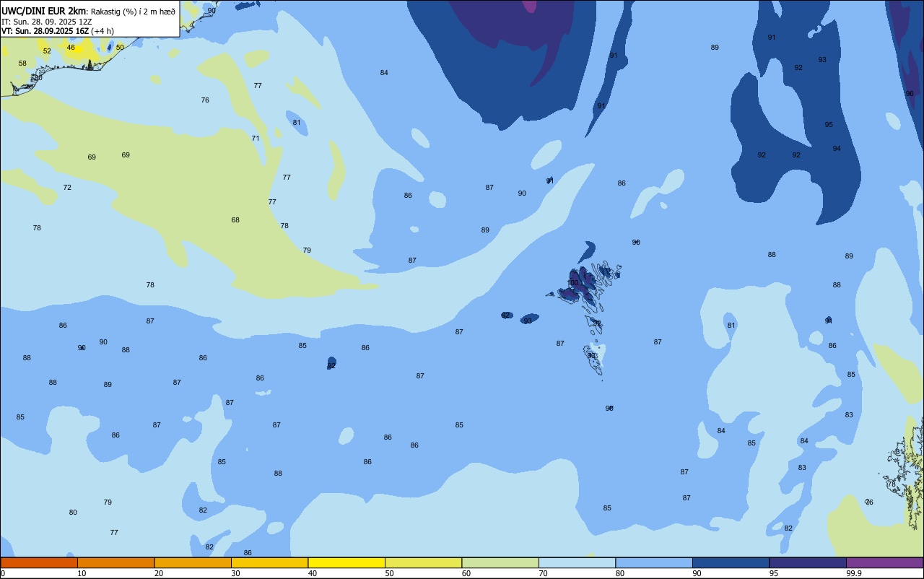Click the humidity value 46 on the map
This screenshot has width=924, height=579.
pos(71,48)
